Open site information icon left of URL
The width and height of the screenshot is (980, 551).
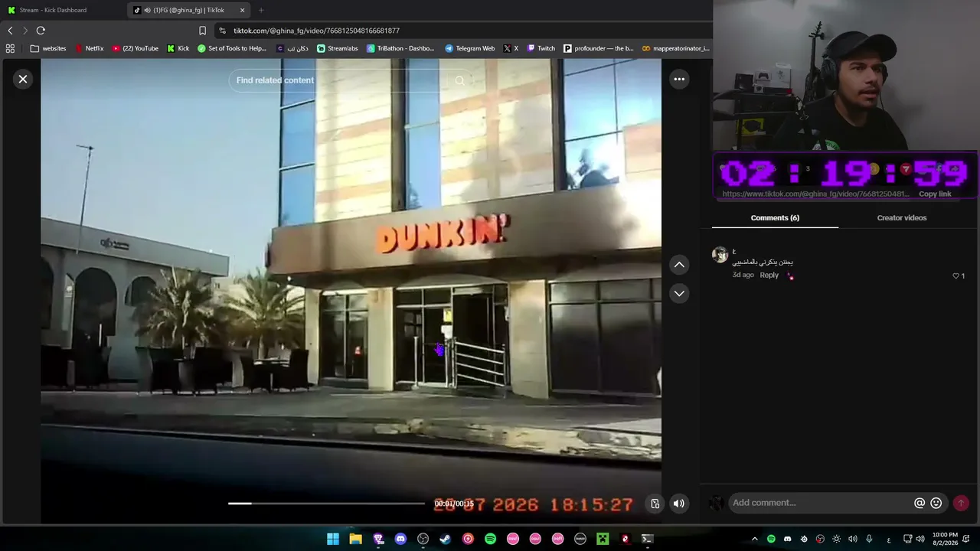[222, 31]
